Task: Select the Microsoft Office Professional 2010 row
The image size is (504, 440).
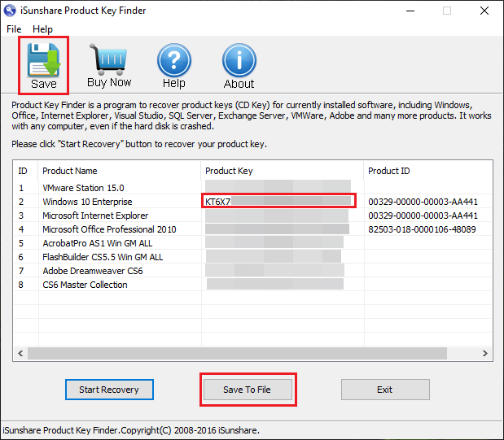Action: click(x=252, y=229)
